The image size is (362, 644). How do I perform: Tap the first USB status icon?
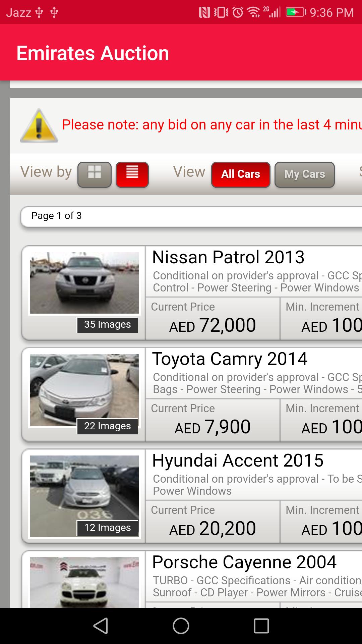tap(39, 12)
